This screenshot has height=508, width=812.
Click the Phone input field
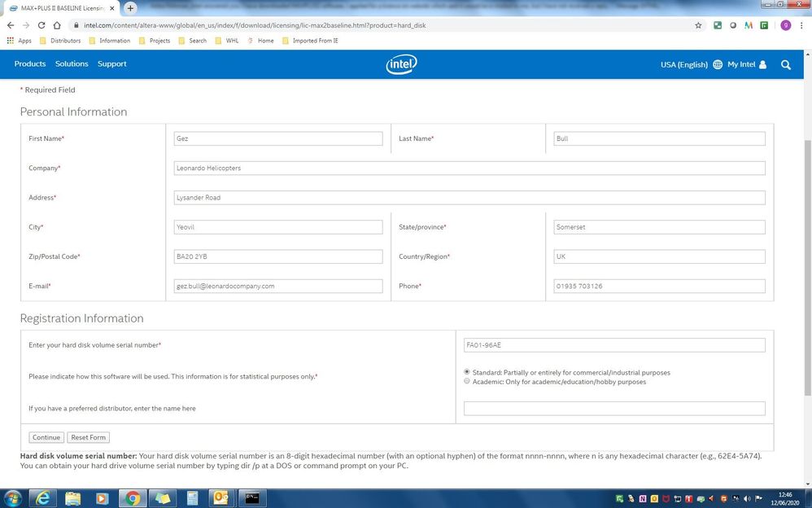659,286
